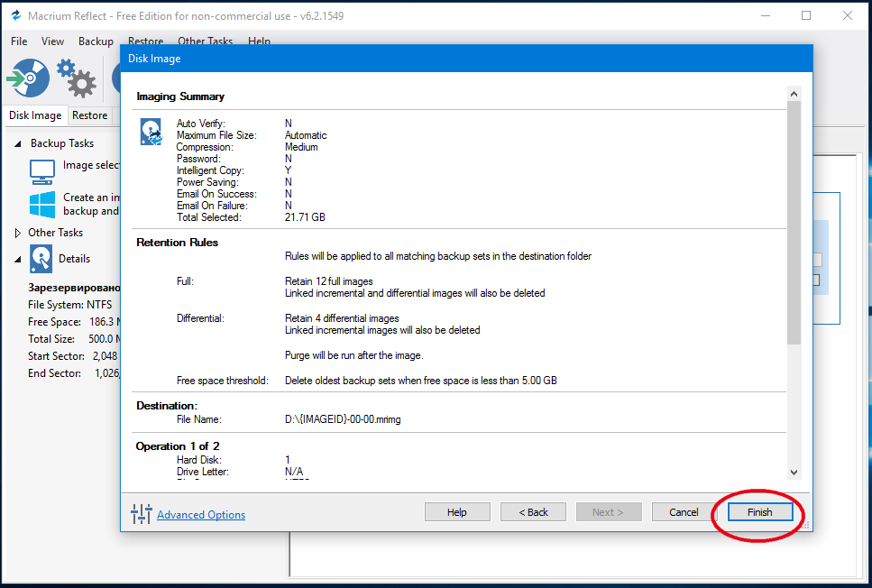Maximize the Macrium Reflect window
872x588 pixels.
click(x=806, y=15)
